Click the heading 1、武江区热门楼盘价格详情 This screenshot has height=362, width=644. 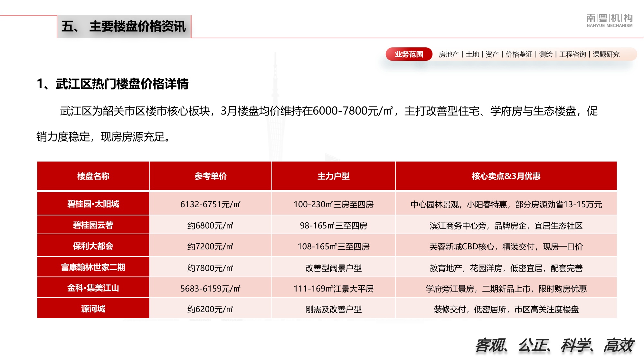coord(113,84)
